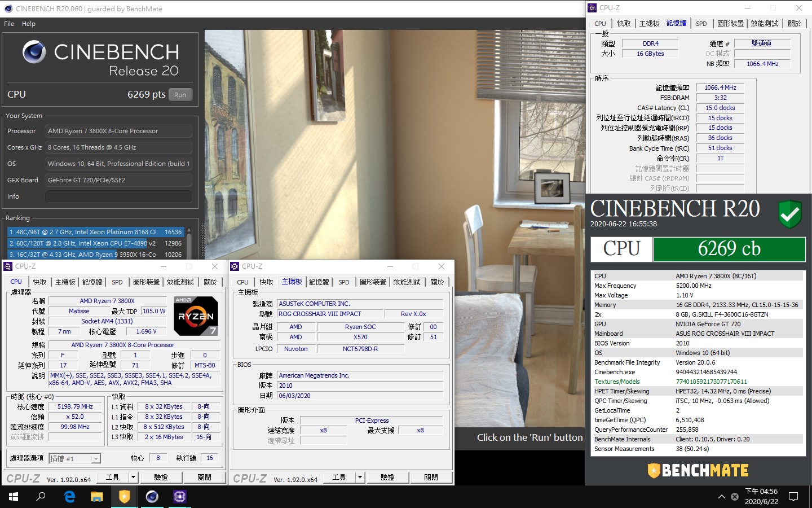Click the CPU-Z icon in top-right title bar
The width and height of the screenshot is (812, 508).
point(592,8)
